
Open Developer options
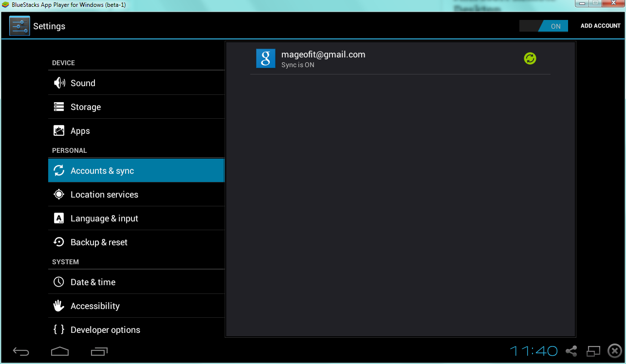(x=136, y=329)
